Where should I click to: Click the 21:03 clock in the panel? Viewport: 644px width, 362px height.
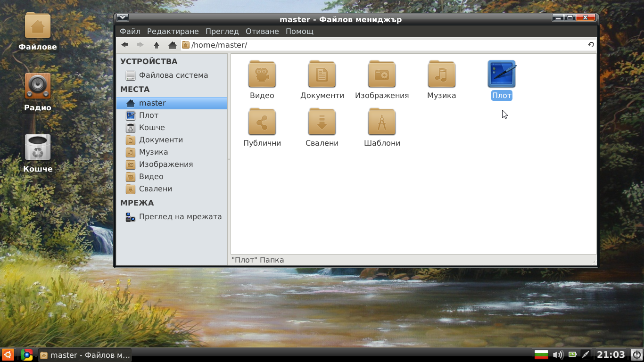point(611,355)
